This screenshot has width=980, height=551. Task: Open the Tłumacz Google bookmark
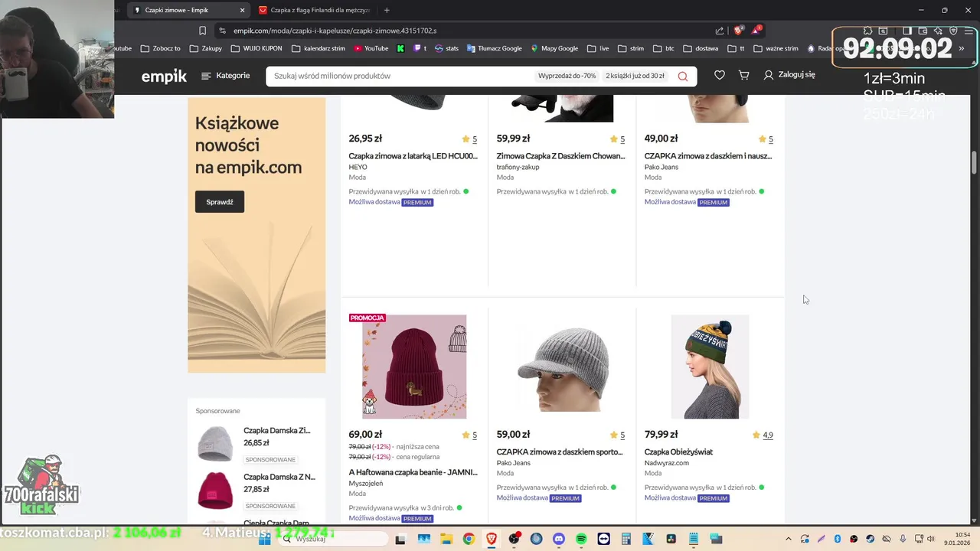pyautogui.click(x=494, y=48)
